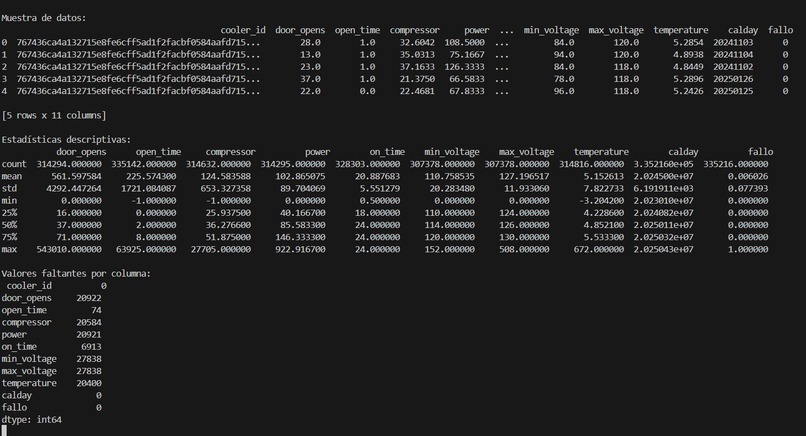This screenshot has width=806, height=436.
Task: Click max value 543010.000000
Action: [x=69, y=249]
